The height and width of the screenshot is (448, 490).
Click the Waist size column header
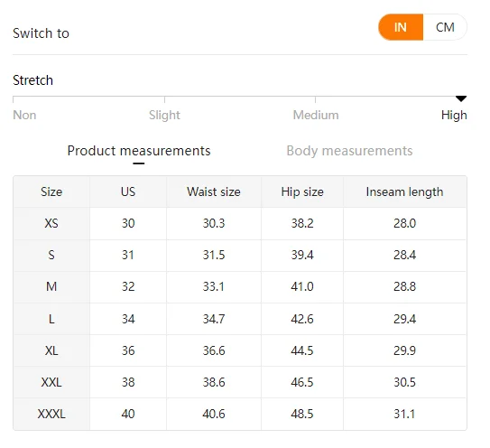coord(214,191)
